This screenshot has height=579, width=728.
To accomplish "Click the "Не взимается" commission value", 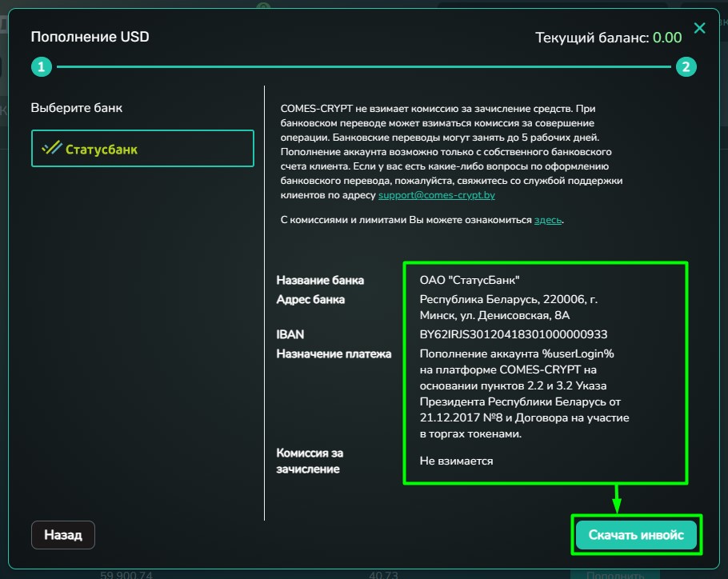I will pyautogui.click(x=456, y=461).
